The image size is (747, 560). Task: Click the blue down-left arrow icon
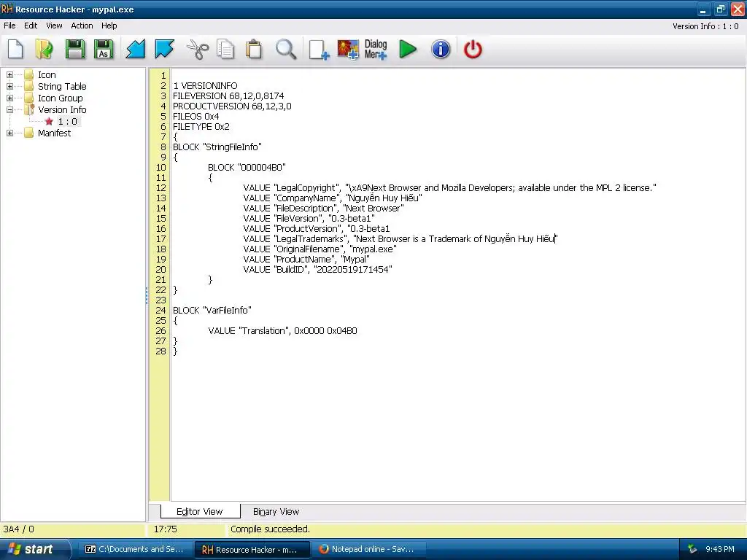tap(135, 49)
